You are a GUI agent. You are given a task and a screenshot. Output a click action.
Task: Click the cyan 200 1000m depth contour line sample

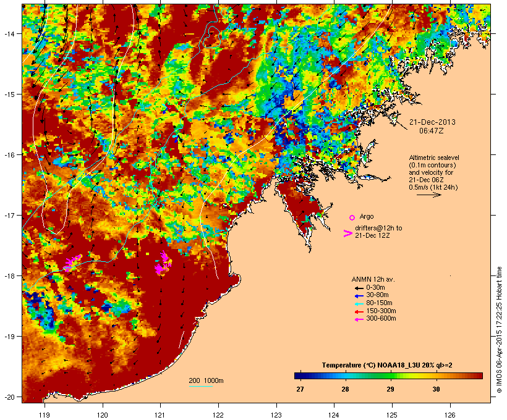(201, 387)
